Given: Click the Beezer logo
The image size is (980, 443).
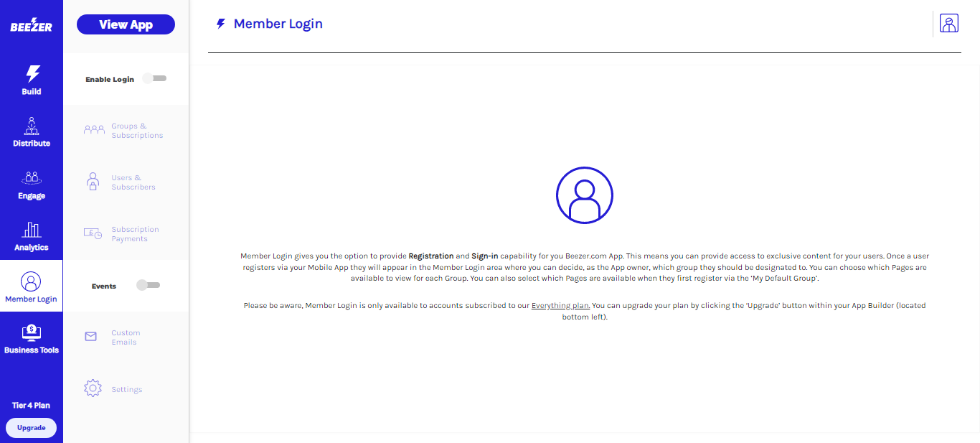Looking at the screenshot, I should (31, 27).
